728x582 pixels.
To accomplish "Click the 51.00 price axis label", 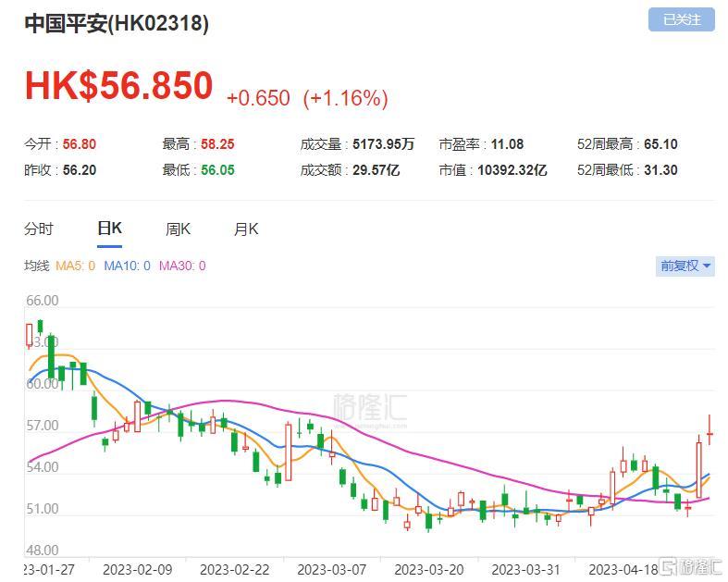I will (x=43, y=509).
